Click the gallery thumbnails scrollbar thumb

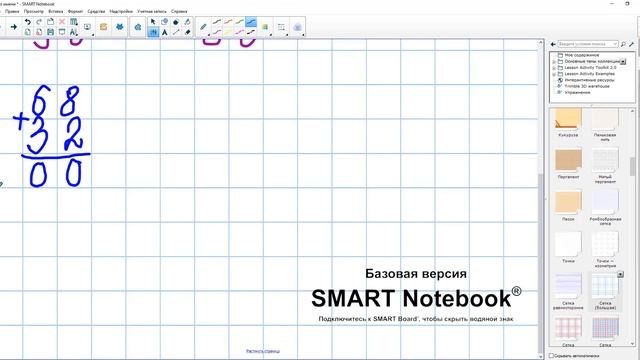pos(633,167)
